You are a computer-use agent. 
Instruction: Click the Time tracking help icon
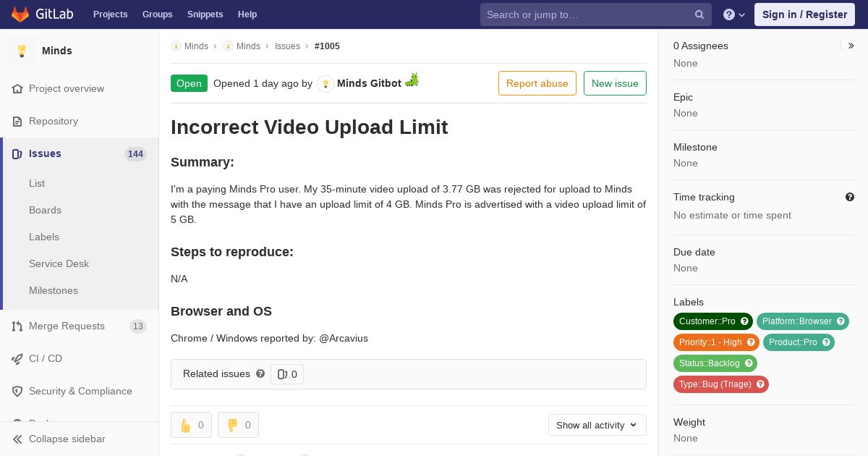pyautogui.click(x=850, y=197)
